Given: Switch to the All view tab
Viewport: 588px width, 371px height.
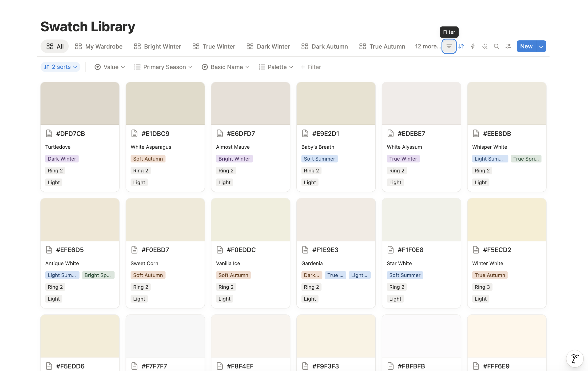Looking at the screenshot, I should 55,46.
